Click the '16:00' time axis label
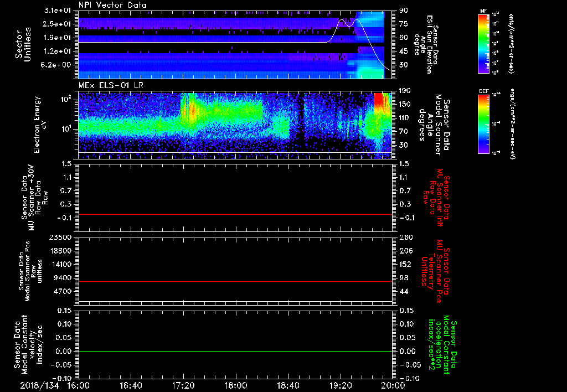The width and height of the screenshot is (567, 392). [x=79, y=385]
